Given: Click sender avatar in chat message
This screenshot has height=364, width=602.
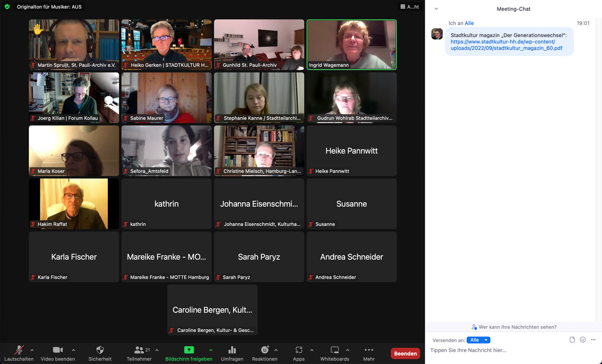Looking at the screenshot, I should (437, 34).
